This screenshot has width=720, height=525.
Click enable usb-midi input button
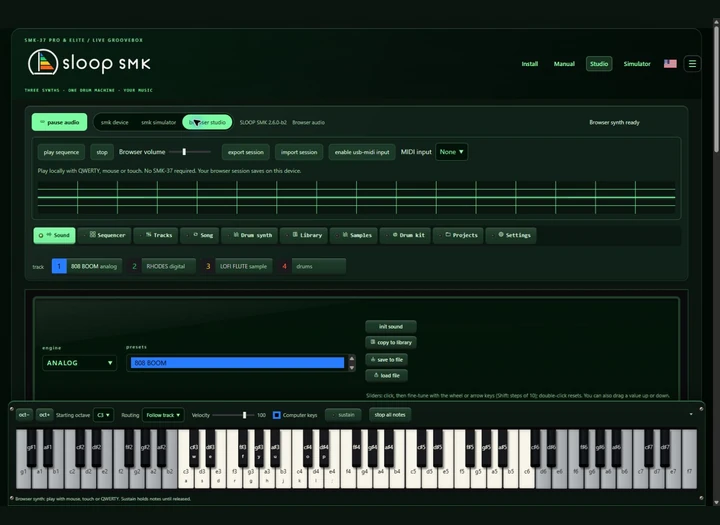coord(362,152)
